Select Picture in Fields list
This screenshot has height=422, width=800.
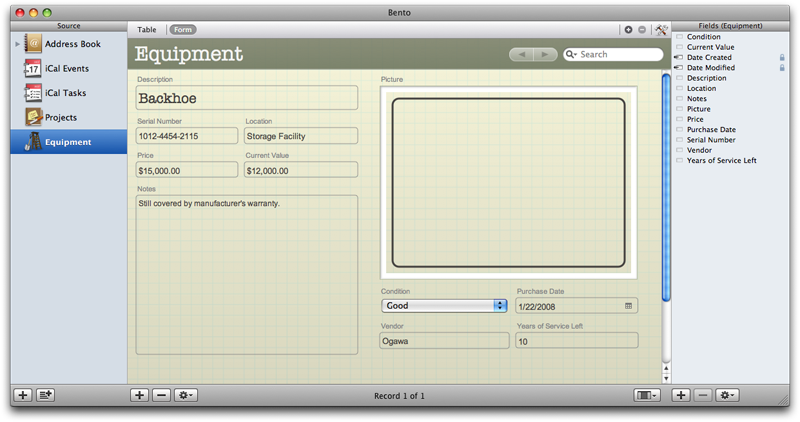(698, 109)
